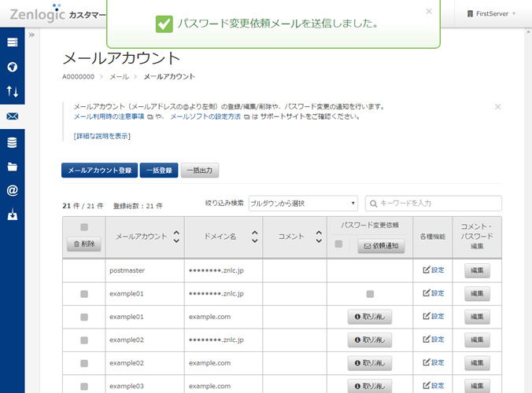Open 設定 for example02 znlc.jp

pyautogui.click(x=434, y=339)
